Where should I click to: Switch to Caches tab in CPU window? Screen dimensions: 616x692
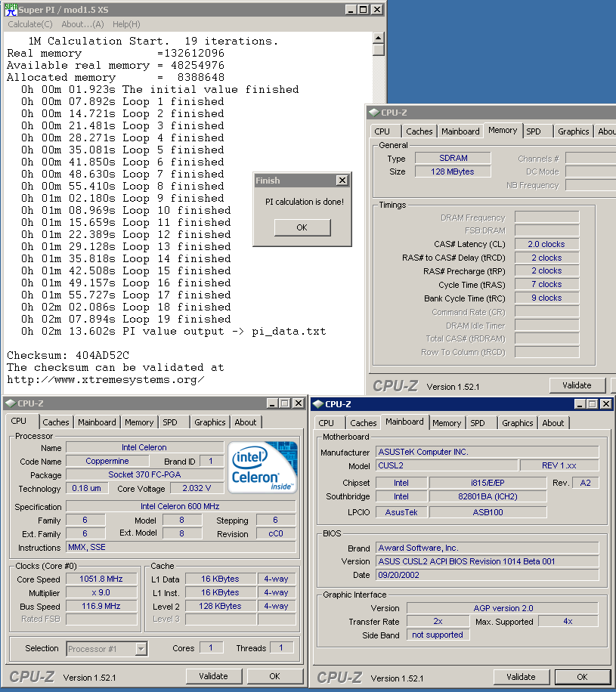click(56, 422)
